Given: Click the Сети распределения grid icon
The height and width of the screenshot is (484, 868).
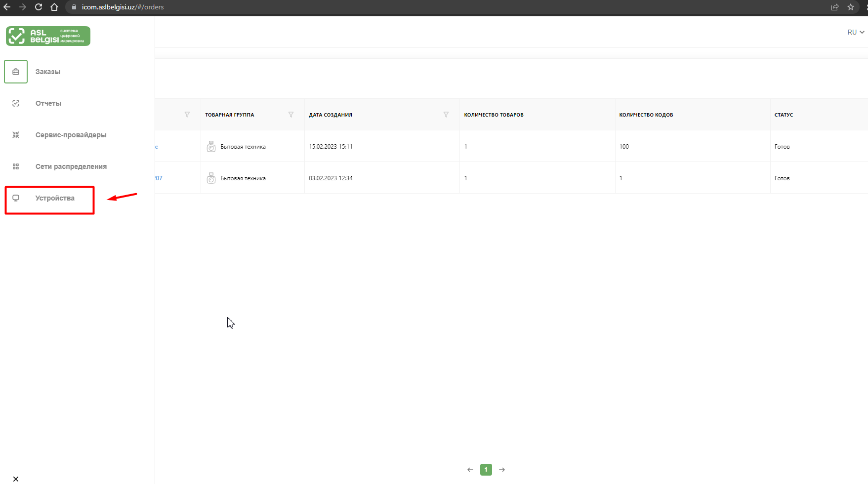Looking at the screenshot, I should coord(16,166).
